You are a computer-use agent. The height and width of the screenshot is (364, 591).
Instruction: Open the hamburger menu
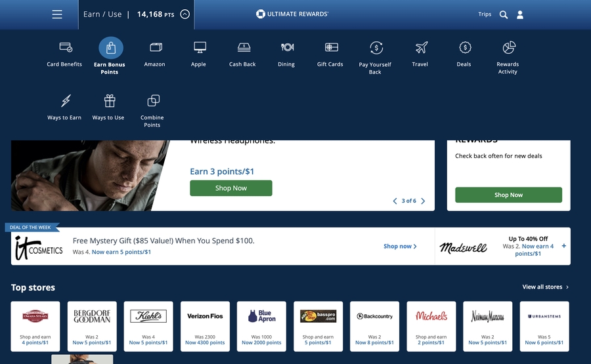click(57, 14)
